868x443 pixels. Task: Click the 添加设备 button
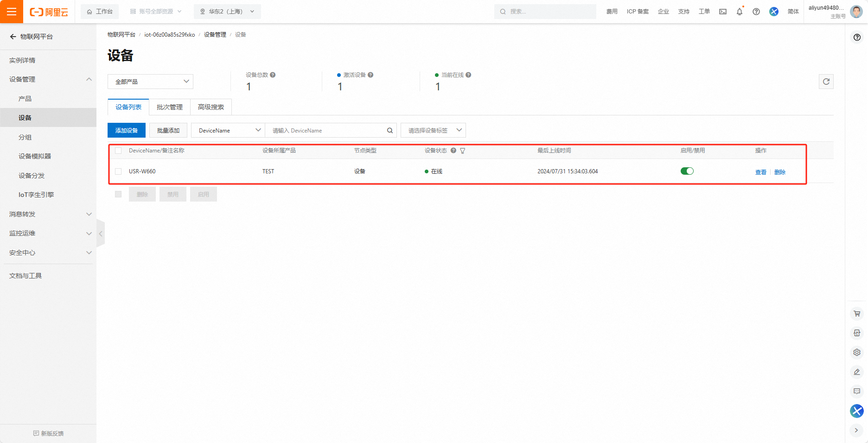click(127, 131)
